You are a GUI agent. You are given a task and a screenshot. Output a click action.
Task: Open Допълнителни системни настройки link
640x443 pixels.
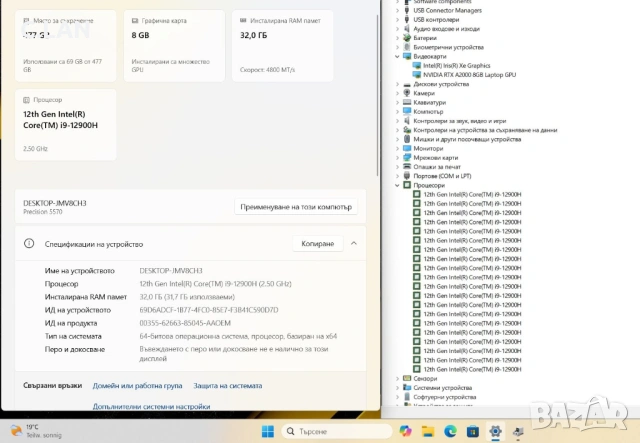tap(151, 406)
